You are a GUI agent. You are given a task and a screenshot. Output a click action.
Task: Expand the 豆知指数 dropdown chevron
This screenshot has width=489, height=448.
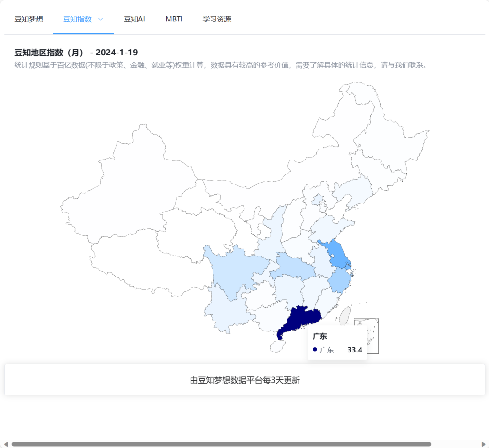100,19
